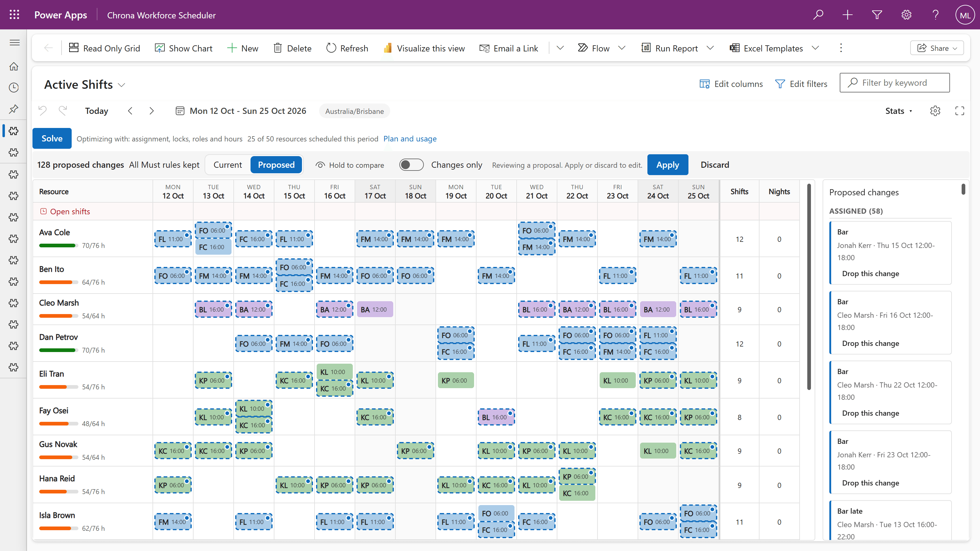This screenshot has height=551, width=980.
Task: Click the Filter by keyword field
Action: [894, 83]
